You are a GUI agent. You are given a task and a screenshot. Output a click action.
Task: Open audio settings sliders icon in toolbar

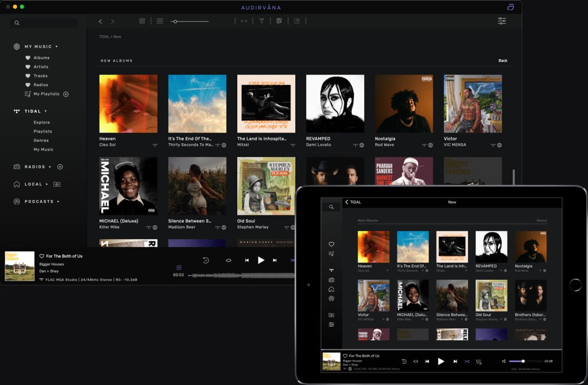click(x=502, y=21)
